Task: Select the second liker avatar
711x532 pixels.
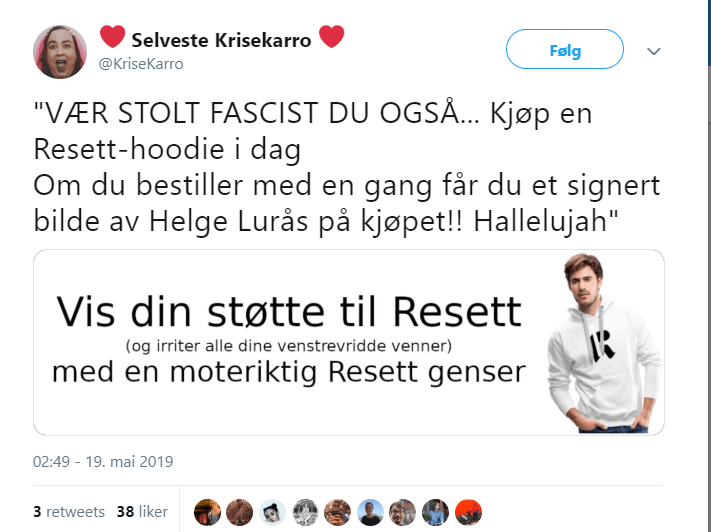Action: tap(240, 512)
